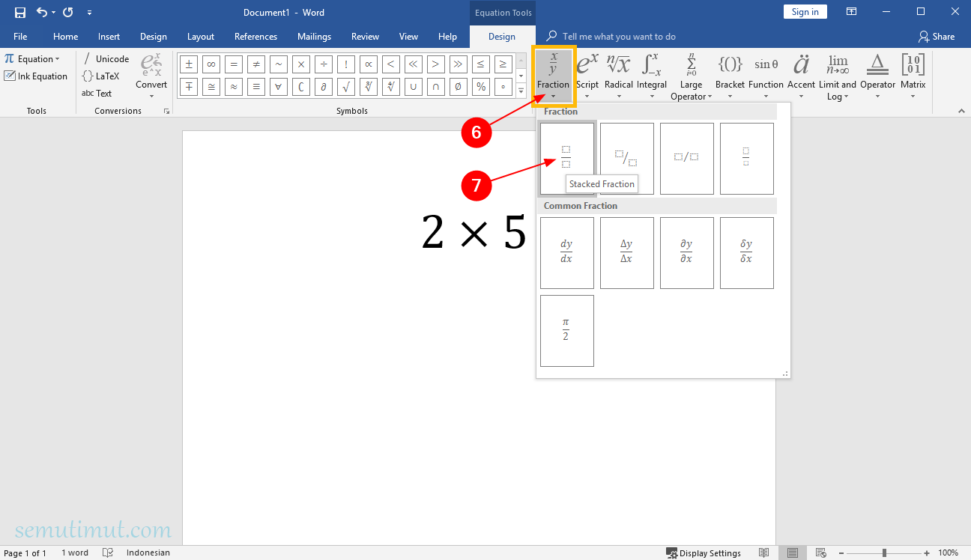Switch to the Home tab

65,36
